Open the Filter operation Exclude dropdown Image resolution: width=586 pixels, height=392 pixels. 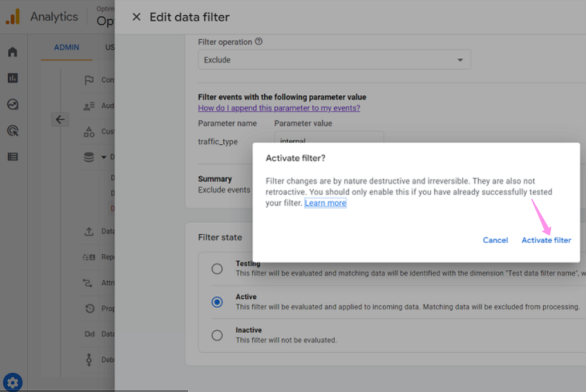click(334, 60)
